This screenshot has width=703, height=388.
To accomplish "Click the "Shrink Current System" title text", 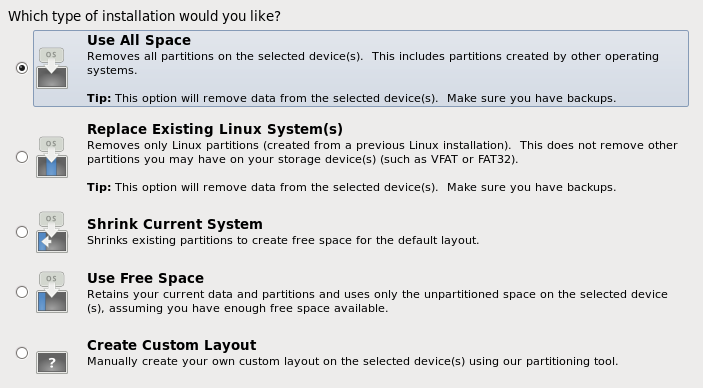I will coord(175,224).
